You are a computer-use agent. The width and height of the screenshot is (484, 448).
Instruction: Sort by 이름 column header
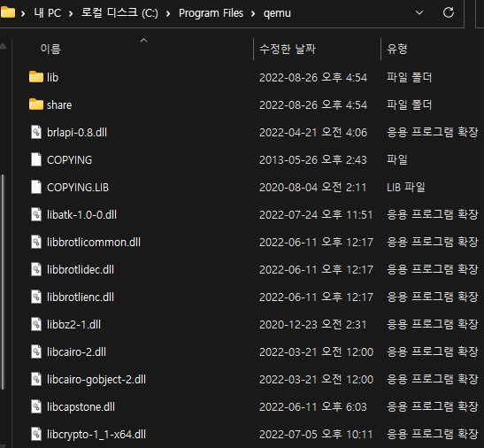(50, 49)
